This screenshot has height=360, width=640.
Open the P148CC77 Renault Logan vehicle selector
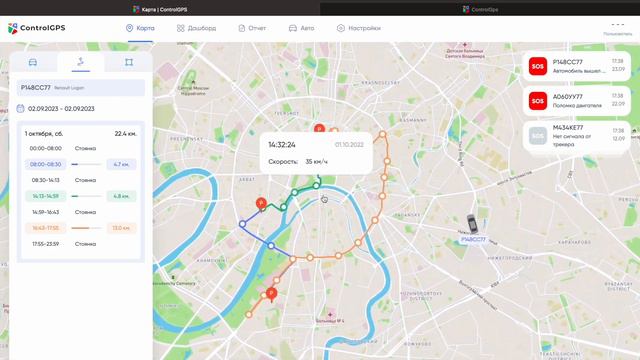[x=81, y=88]
